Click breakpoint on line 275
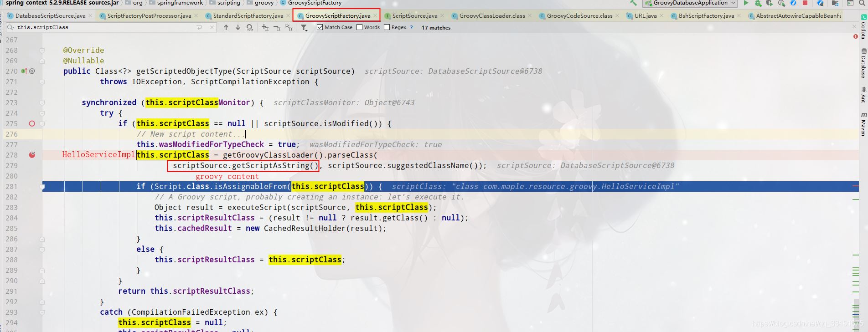This screenshot has height=332, width=868. (32, 123)
